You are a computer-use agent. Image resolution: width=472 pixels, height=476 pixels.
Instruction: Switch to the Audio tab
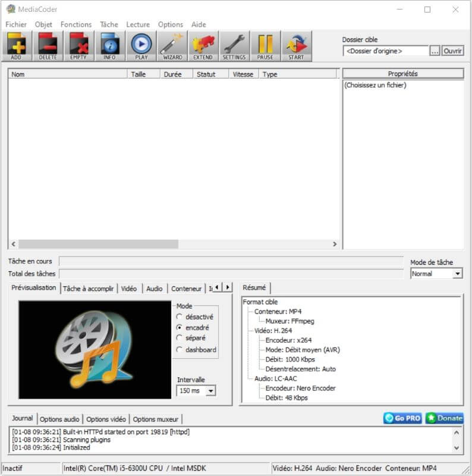click(x=155, y=289)
